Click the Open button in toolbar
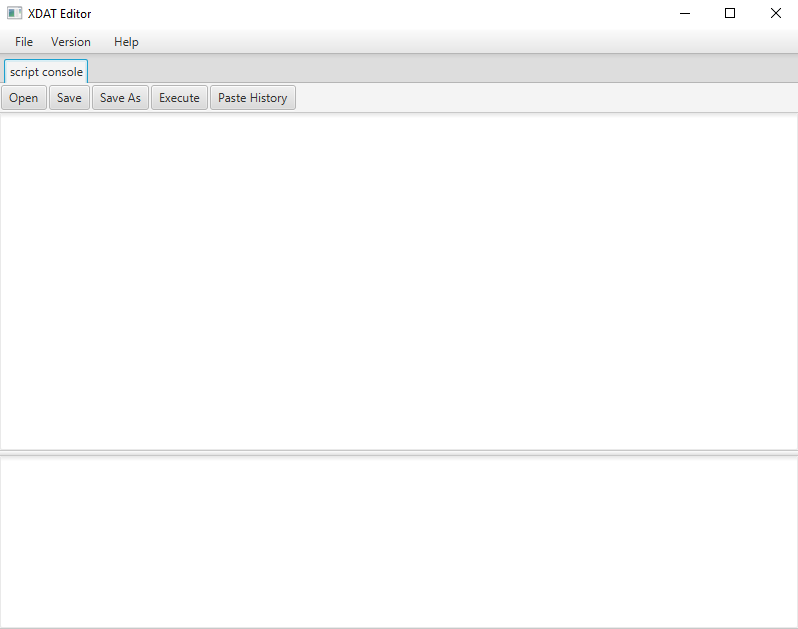 pos(24,98)
